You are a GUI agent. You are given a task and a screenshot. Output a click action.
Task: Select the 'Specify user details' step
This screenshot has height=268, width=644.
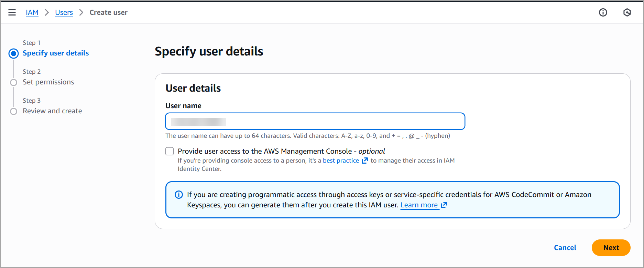pyautogui.click(x=55, y=53)
